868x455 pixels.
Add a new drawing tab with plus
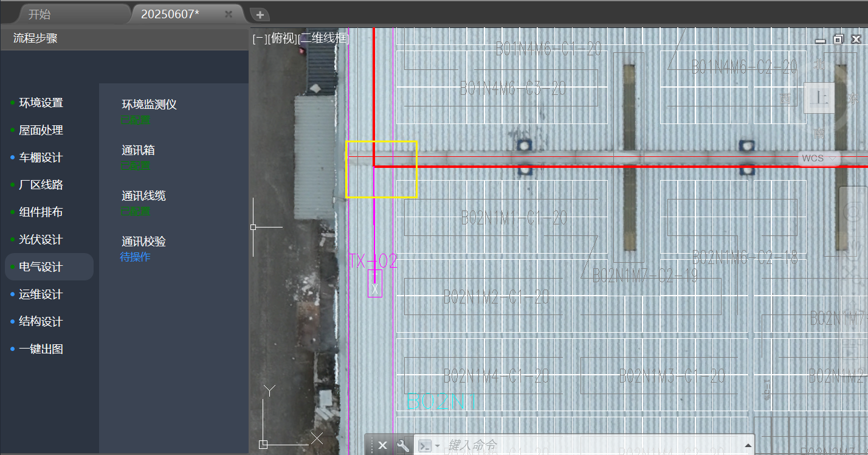(260, 15)
